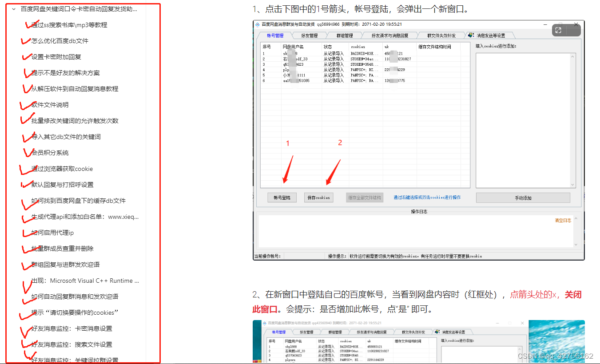Click 好友请求与消息回复 tab in first software screenshot
Screen dimensions: 600x364
point(390,36)
